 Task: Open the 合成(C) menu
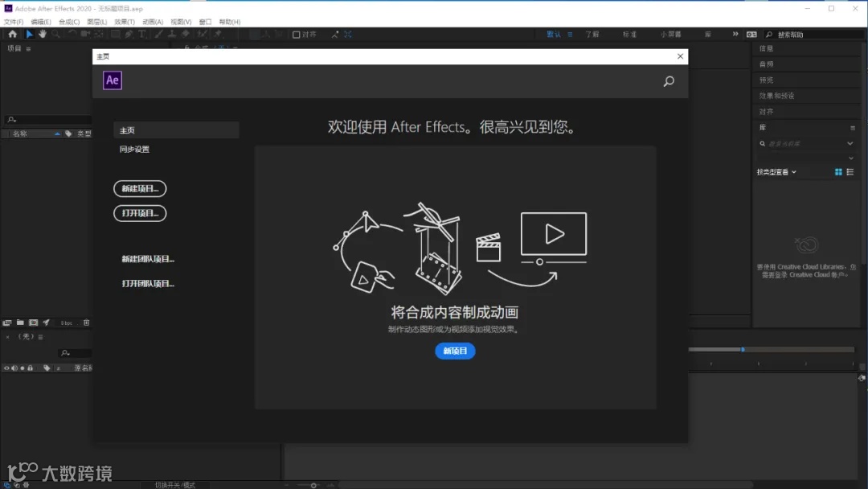(69, 22)
